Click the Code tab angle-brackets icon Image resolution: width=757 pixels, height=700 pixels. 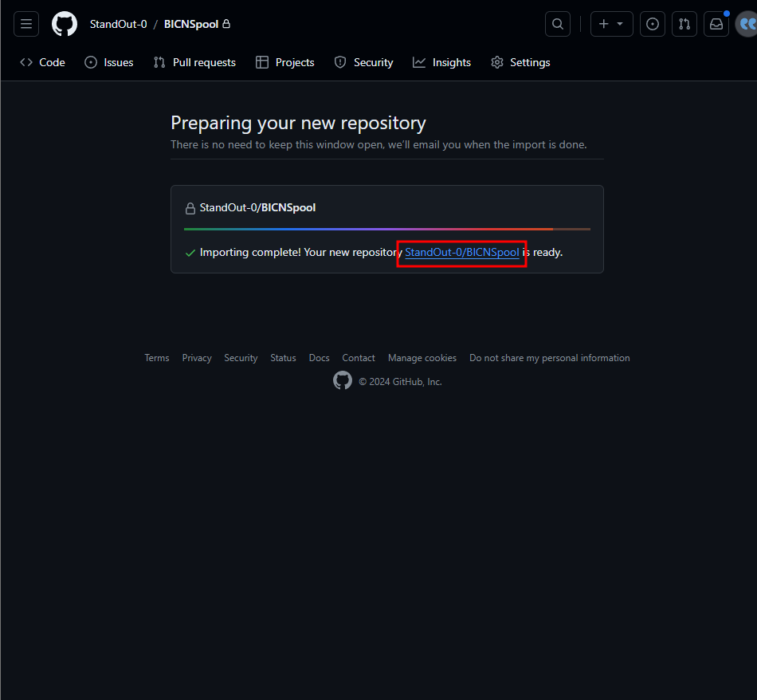[x=26, y=62]
